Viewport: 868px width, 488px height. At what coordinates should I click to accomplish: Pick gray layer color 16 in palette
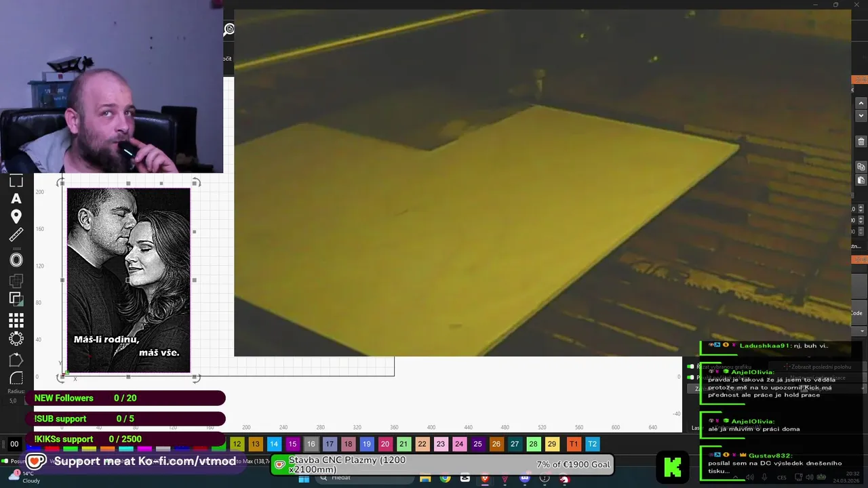(x=311, y=445)
